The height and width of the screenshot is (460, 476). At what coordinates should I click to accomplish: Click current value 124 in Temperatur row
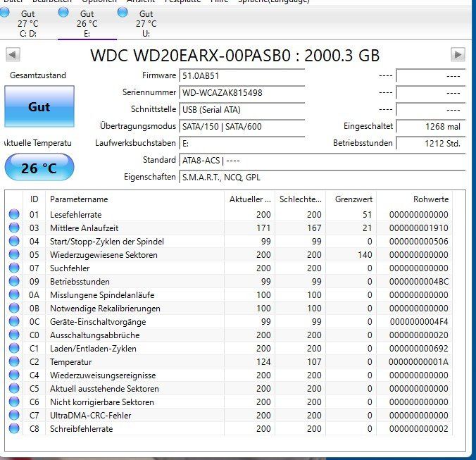click(263, 361)
